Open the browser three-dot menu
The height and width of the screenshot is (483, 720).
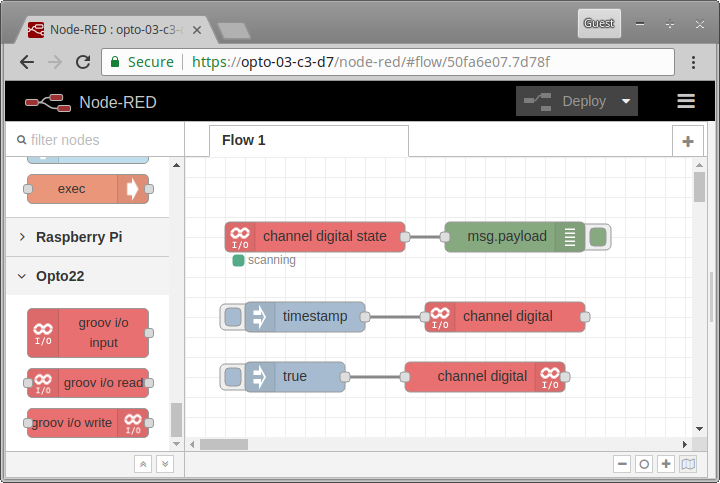(693, 62)
